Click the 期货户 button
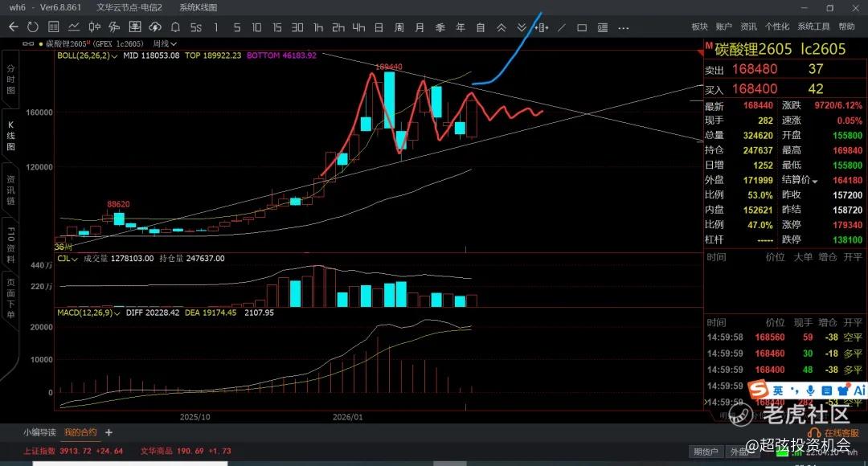The height and width of the screenshot is (466, 868). point(706,452)
